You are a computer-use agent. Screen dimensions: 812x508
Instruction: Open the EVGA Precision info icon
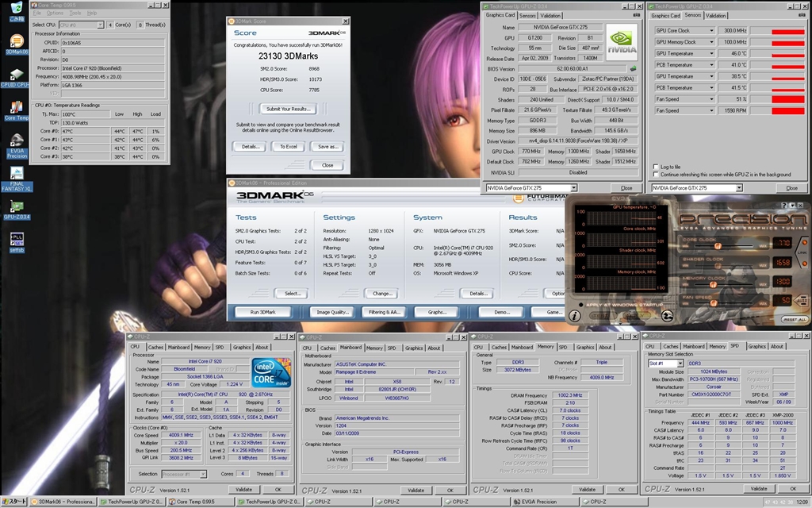click(x=575, y=316)
